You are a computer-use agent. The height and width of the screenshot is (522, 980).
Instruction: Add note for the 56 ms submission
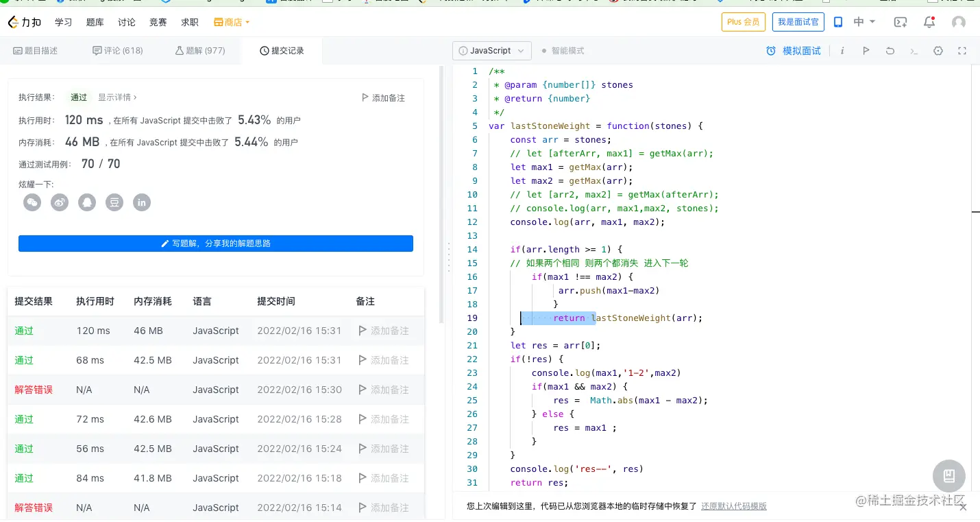[x=383, y=449]
